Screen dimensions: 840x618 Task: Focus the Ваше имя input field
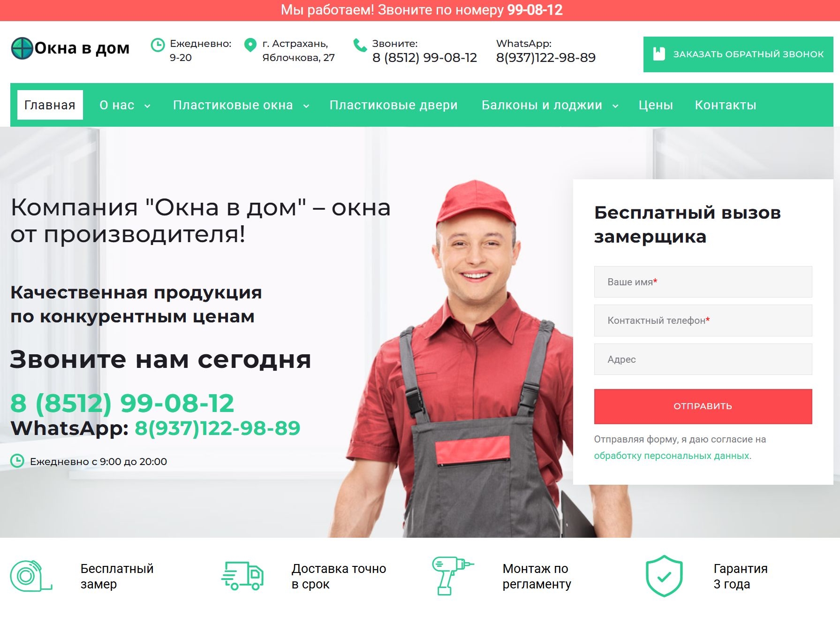point(703,282)
